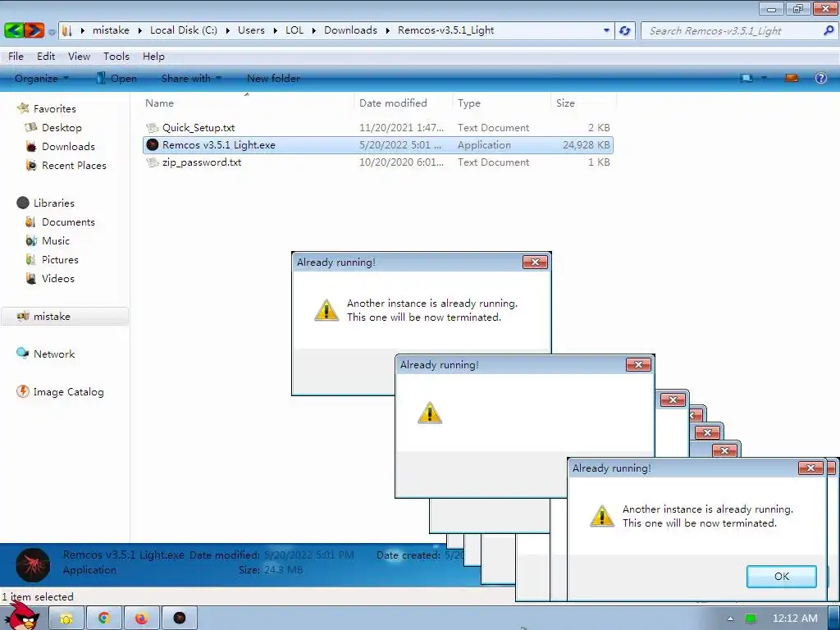840x630 pixels.
Task: Open Videos library in sidebar
Action: pyautogui.click(x=58, y=278)
